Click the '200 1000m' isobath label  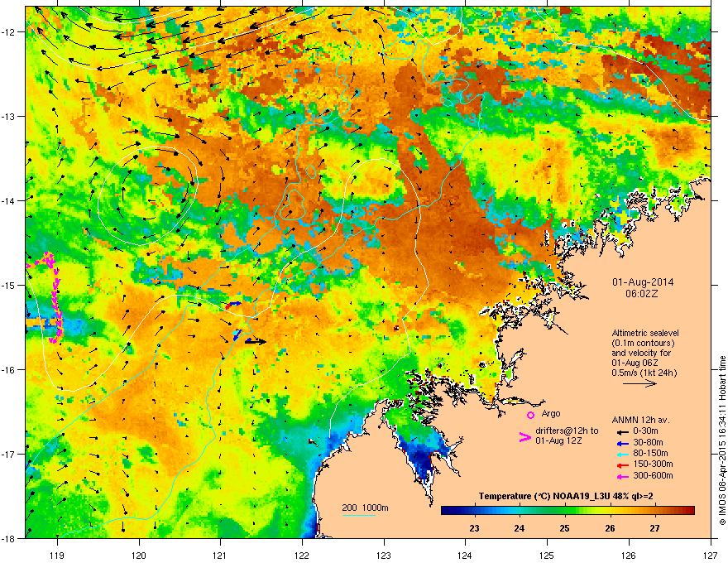point(365,508)
